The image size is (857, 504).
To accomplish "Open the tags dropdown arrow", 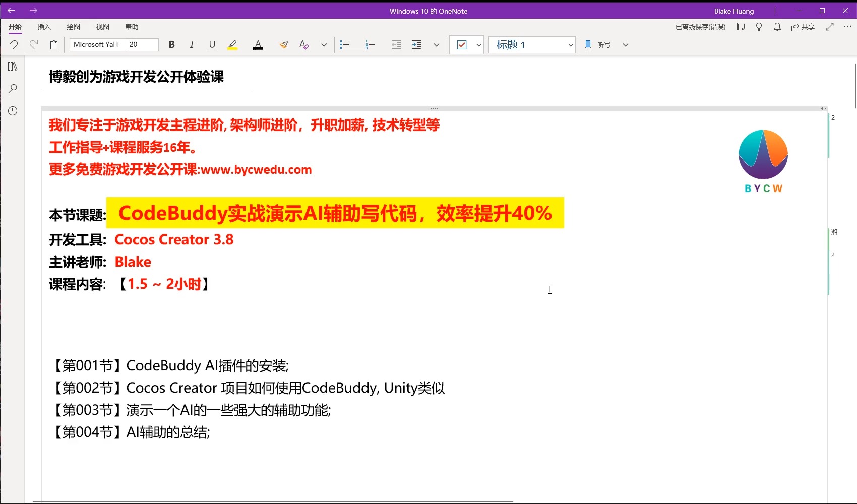I will pyautogui.click(x=479, y=45).
